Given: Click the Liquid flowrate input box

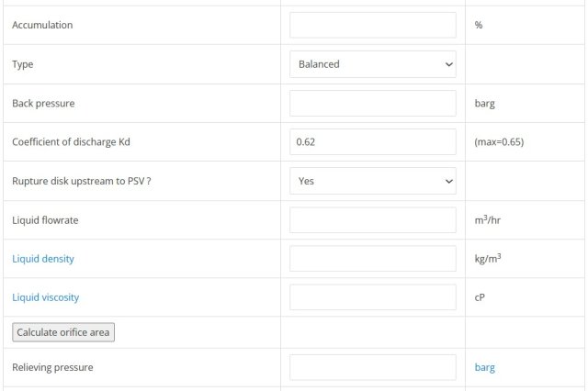Looking at the screenshot, I should click(x=373, y=220).
